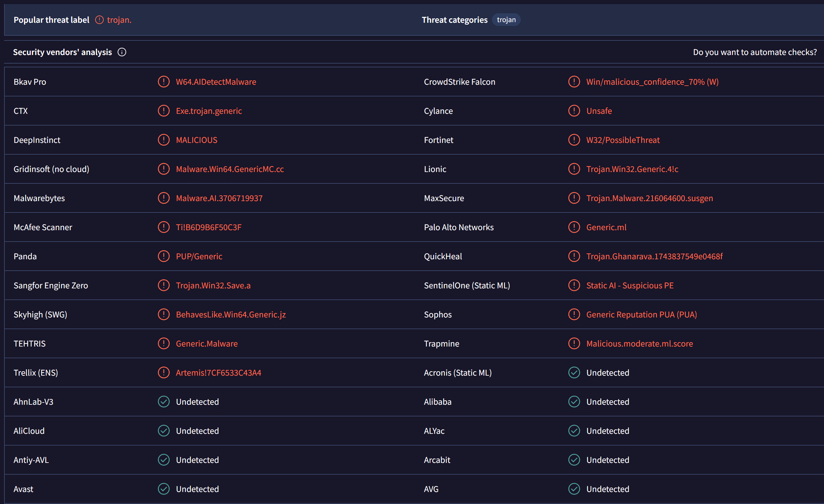Click the warning icon beside CrowdStrike Falcon result
The height and width of the screenshot is (504, 824).
click(x=574, y=82)
